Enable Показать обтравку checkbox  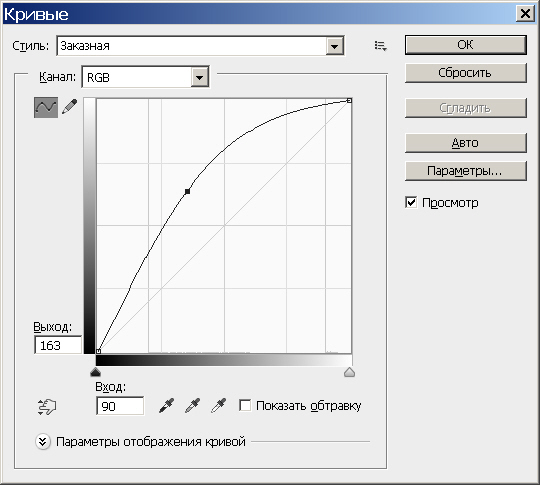[245, 405]
